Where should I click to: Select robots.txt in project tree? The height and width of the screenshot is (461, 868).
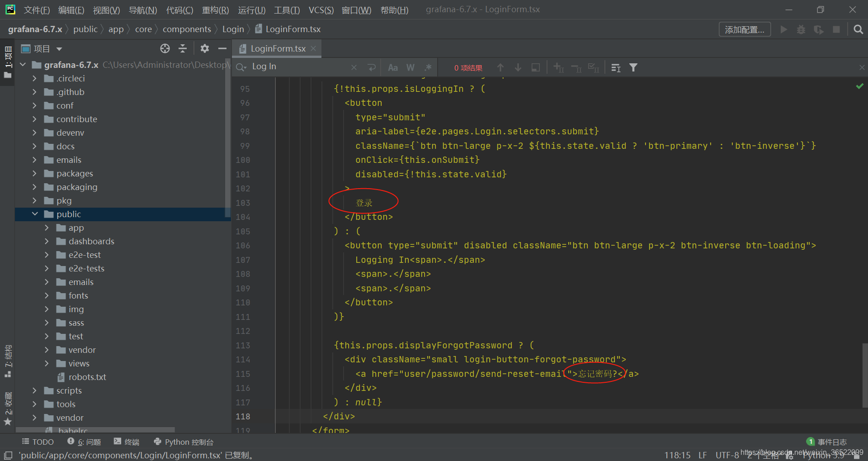click(87, 377)
